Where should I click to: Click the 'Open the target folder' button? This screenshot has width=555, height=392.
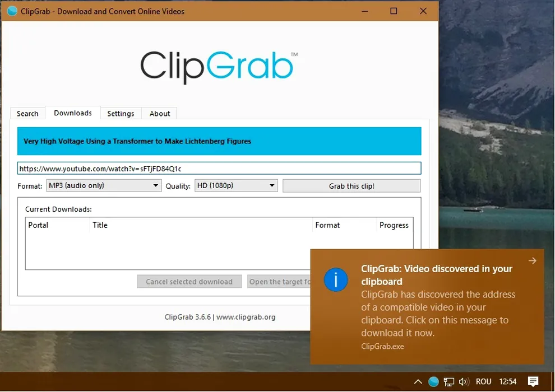pos(279,282)
